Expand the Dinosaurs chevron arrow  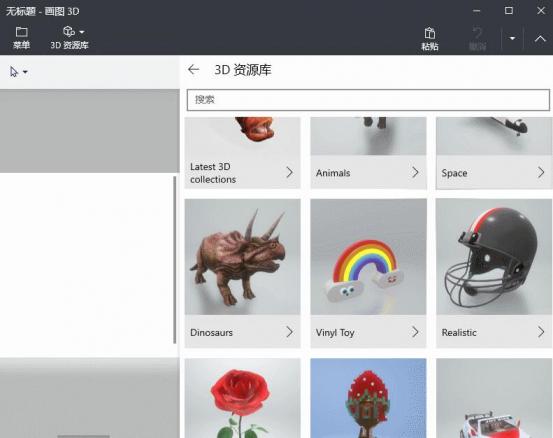point(290,332)
